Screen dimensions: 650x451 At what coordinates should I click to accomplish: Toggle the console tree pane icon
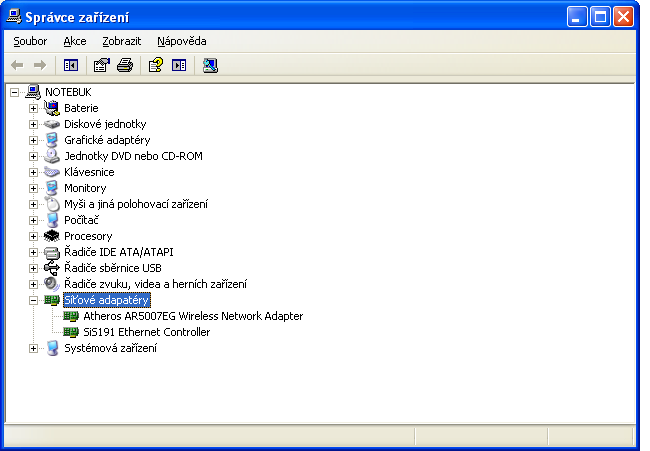pyautogui.click(x=71, y=65)
